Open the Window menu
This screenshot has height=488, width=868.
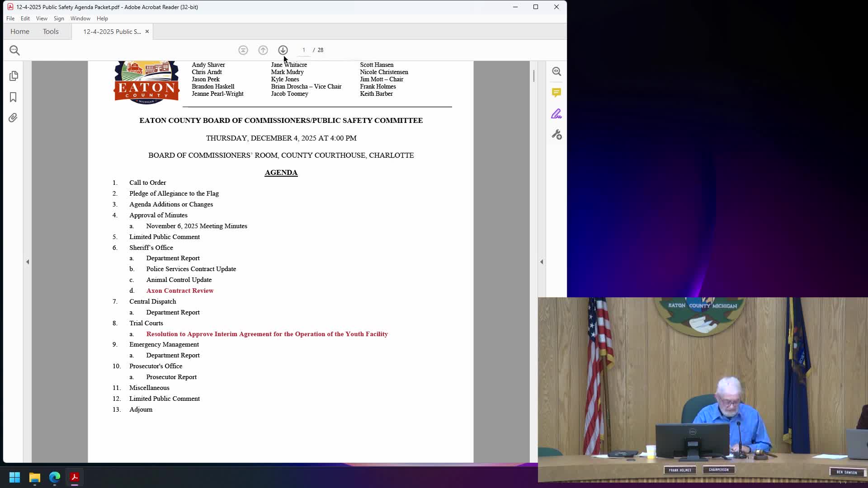coord(80,19)
